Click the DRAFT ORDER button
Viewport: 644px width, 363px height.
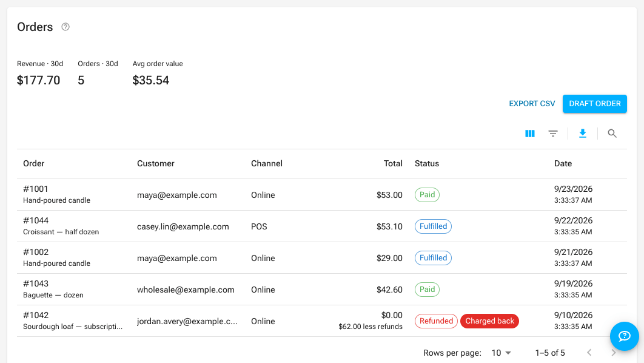[595, 104]
